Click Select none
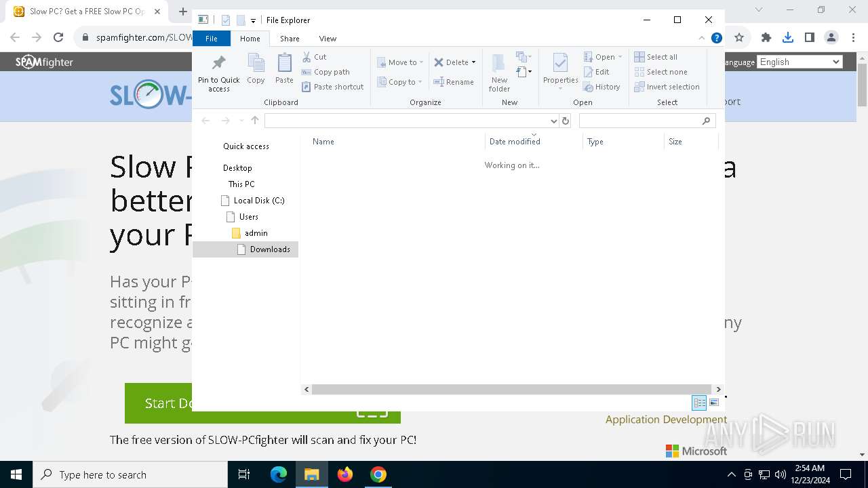Screen dimensions: 868x488 pos(661,72)
